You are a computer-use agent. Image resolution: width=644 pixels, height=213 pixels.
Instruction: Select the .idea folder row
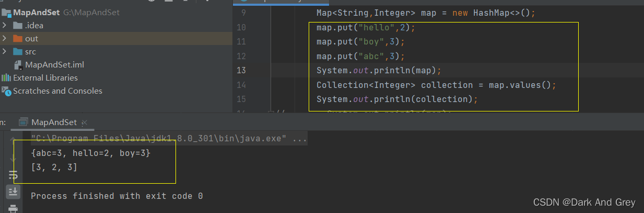point(116,26)
